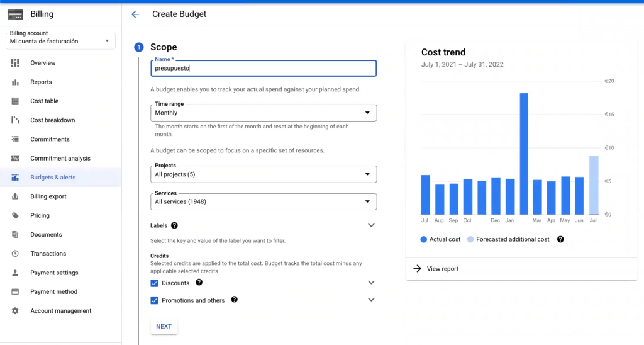644x345 pixels.
Task: Open Commitments in the sidebar
Action: [61, 139]
